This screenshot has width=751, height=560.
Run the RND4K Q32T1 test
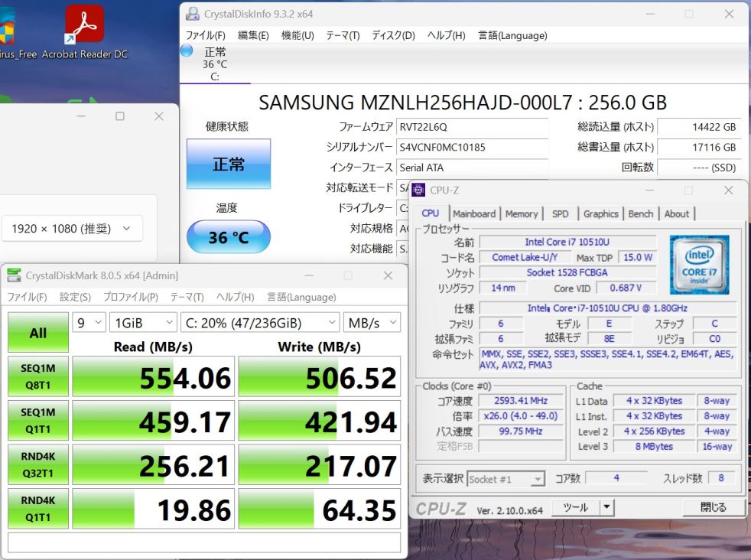pyautogui.click(x=38, y=464)
